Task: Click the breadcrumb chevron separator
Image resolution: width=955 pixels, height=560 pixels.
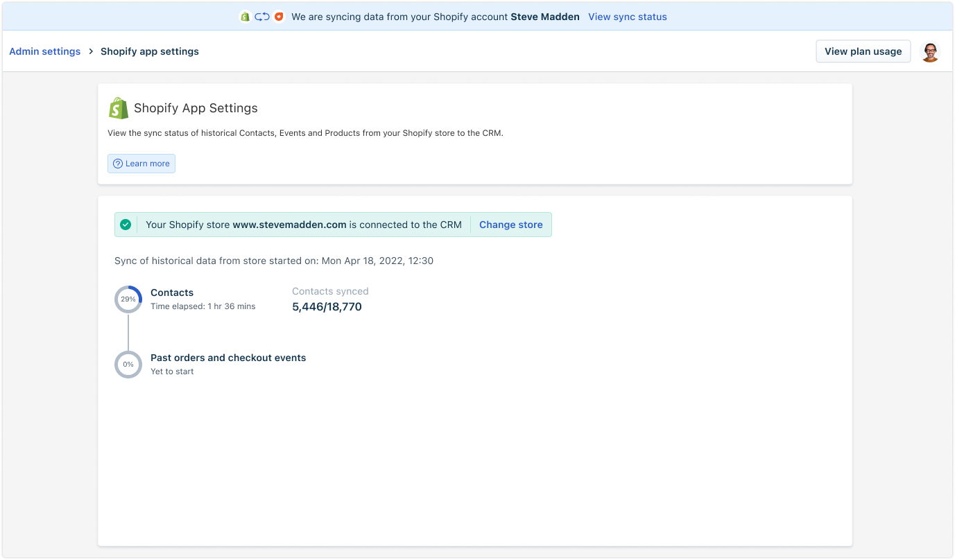Action: [91, 51]
